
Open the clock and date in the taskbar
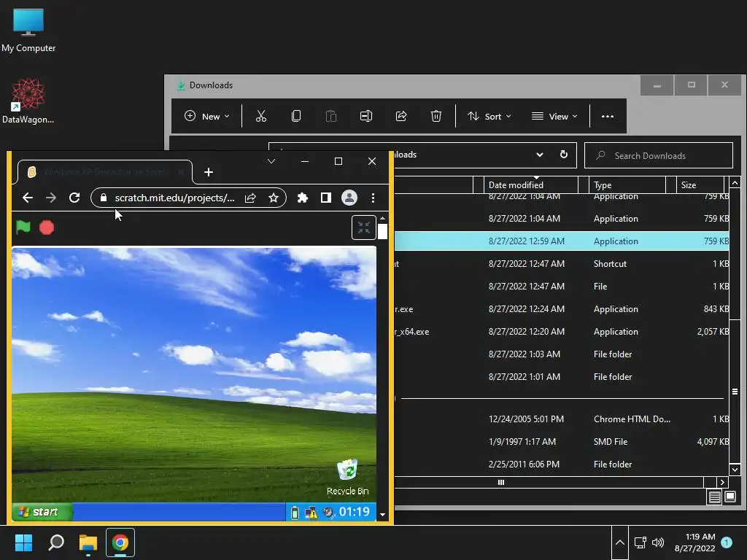694,542
